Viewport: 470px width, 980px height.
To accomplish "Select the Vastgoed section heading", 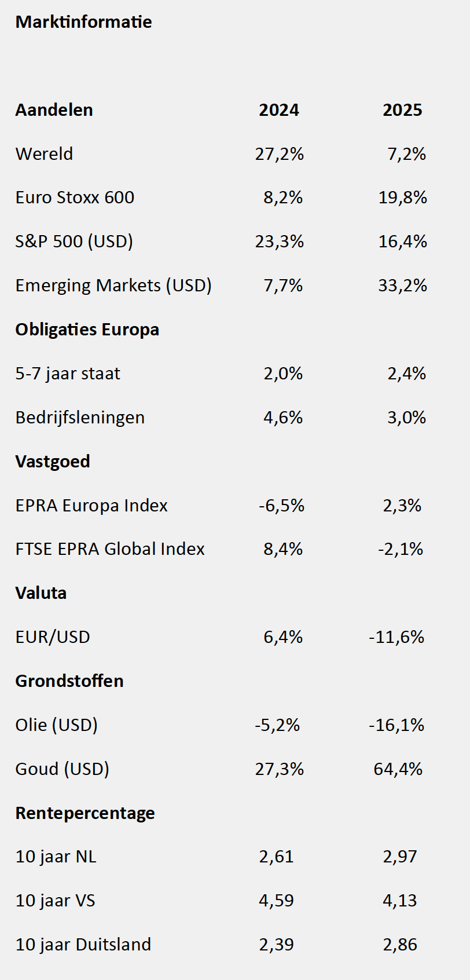I will (x=53, y=462).
